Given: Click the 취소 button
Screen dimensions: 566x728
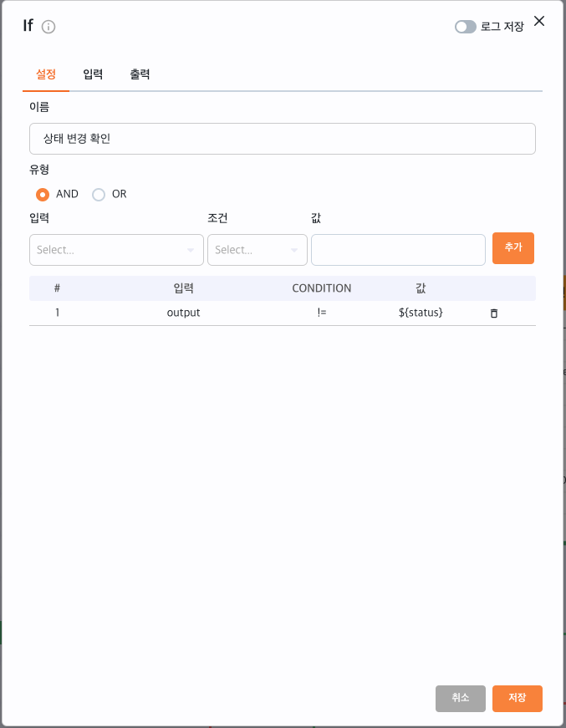Looking at the screenshot, I should point(461,698).
